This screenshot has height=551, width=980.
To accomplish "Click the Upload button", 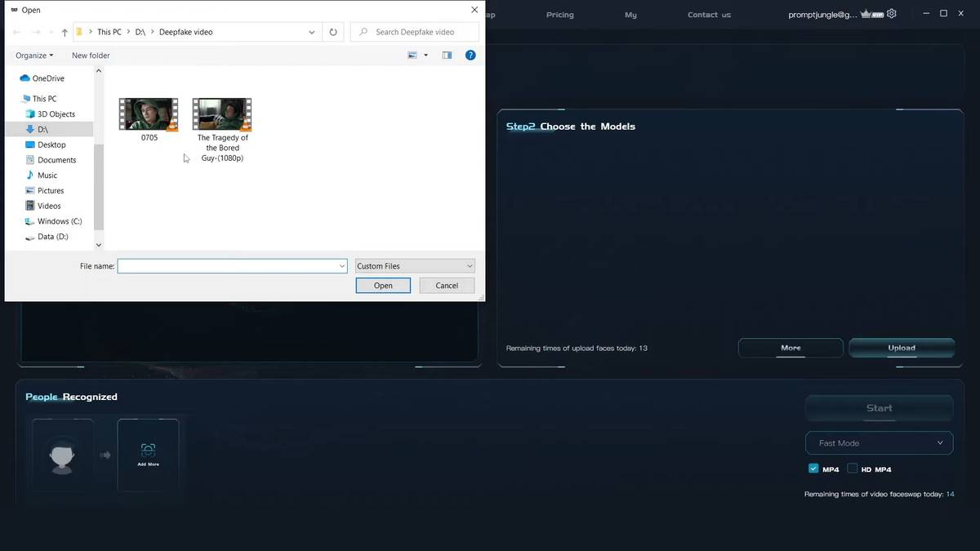I will pyautogui.click(x=902, y=348).
